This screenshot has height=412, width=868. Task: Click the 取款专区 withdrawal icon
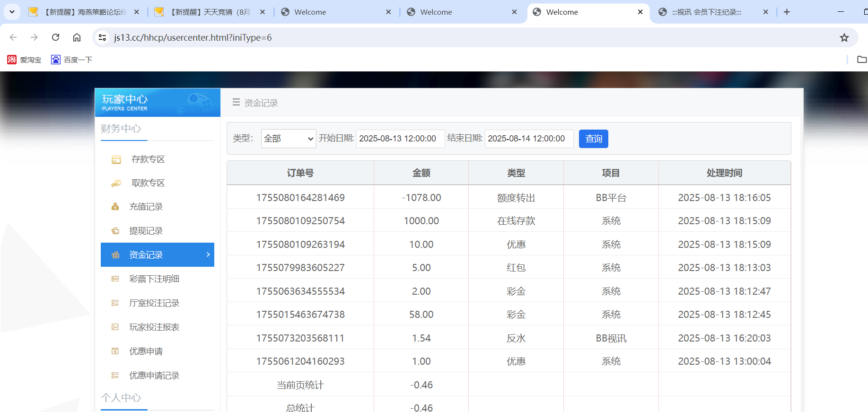coord(116,184)
